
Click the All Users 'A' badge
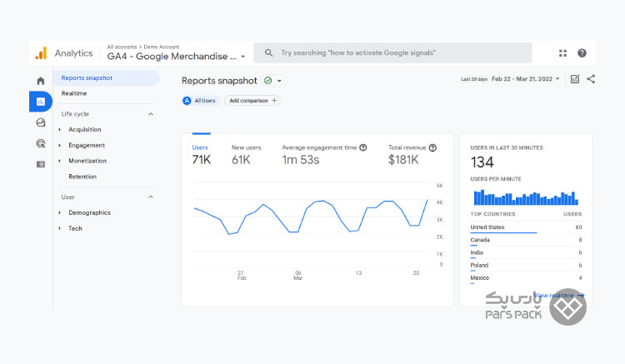click(x=187, y=101)
